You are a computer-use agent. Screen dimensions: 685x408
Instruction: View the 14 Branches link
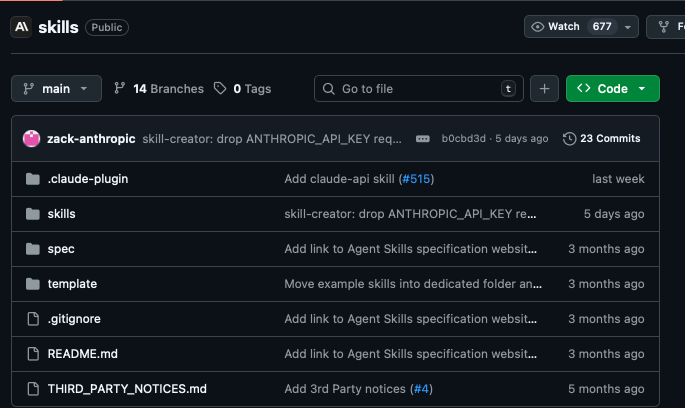coord(159,89)
